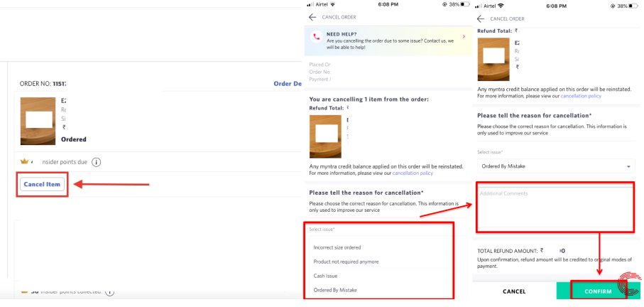
Task: Choose 'Incorrect size ordered' reason
Action: point(337,247)
